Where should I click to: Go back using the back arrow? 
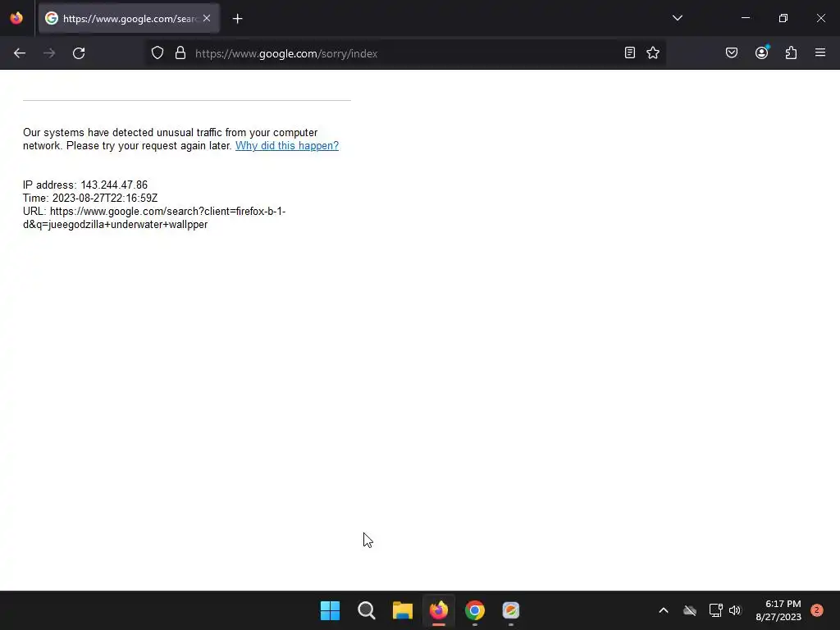tap(20, 53)
